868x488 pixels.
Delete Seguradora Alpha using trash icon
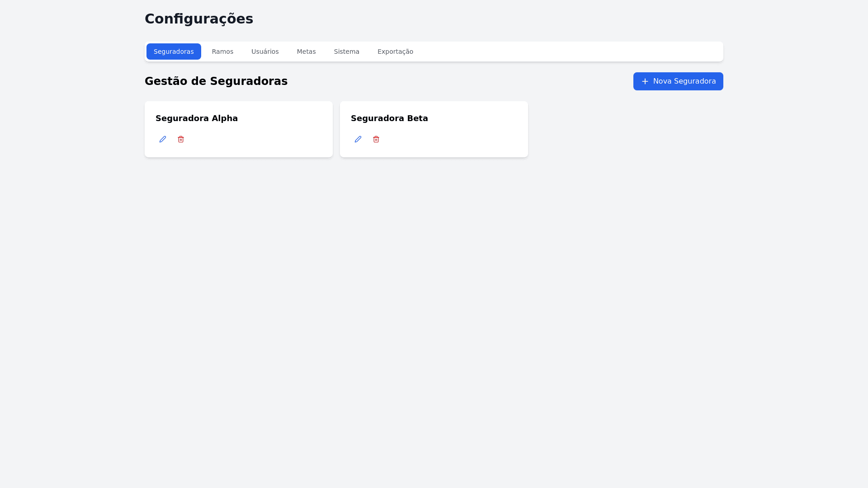(x=181, y=139)
